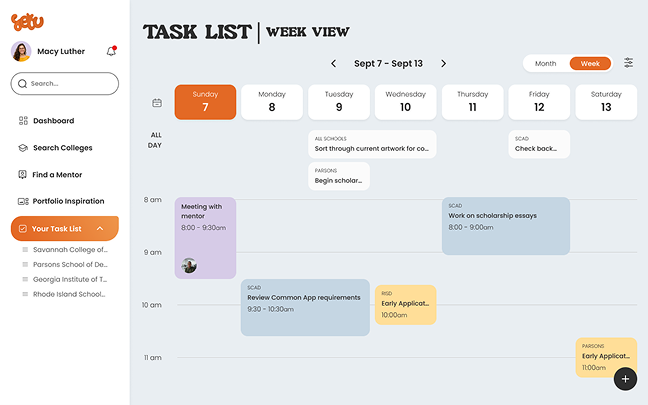Click the Dashboard grid icon

tap(23, 121)
